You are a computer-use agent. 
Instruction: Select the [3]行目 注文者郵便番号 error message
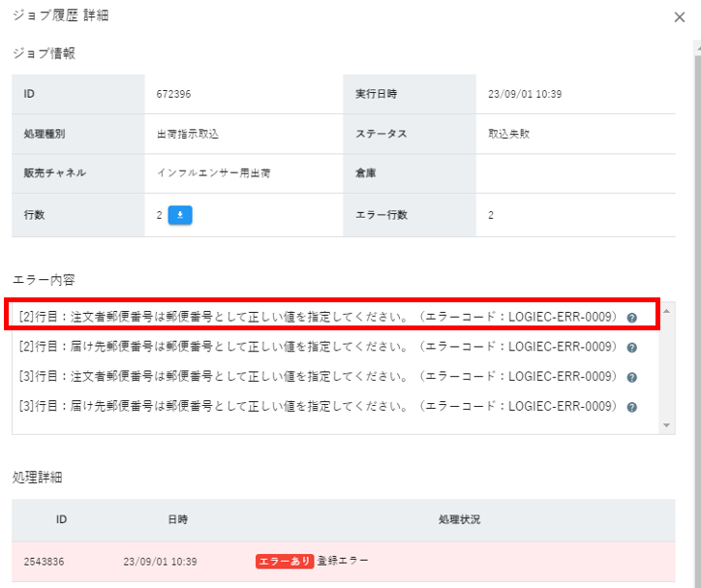pyautogui.click(x=318, y=376)
